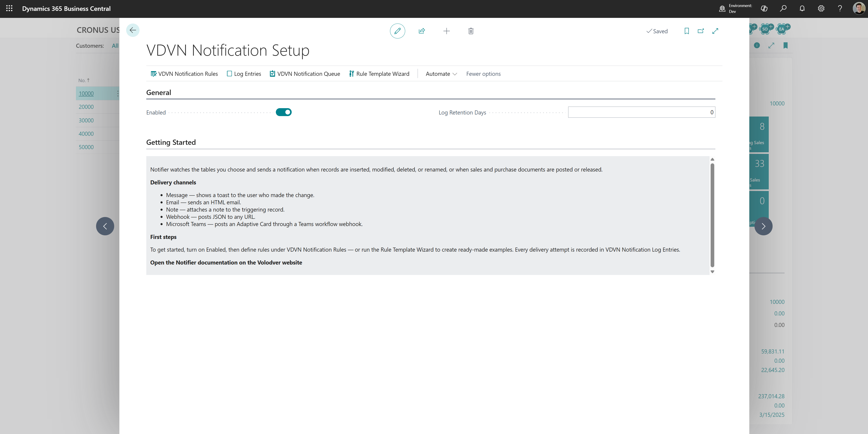Open page in new window icon
Screen dimensions: 868x434
click(x=700, y=31)
